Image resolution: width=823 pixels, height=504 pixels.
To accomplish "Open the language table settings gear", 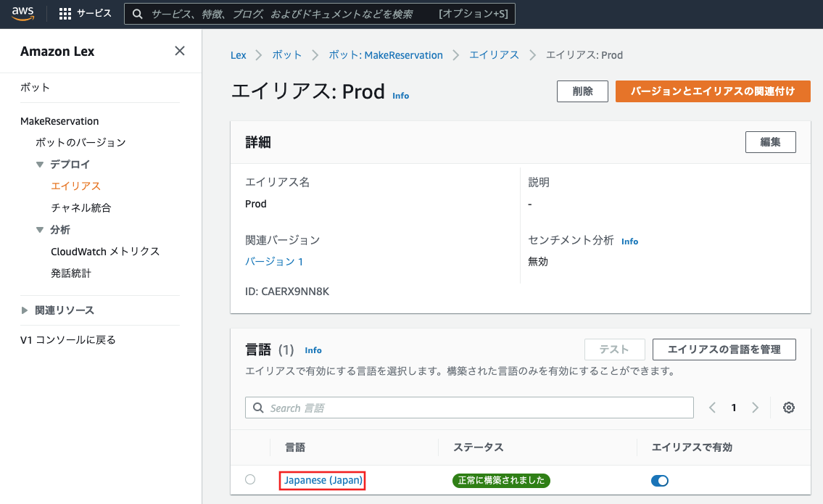I will (788, 408).
